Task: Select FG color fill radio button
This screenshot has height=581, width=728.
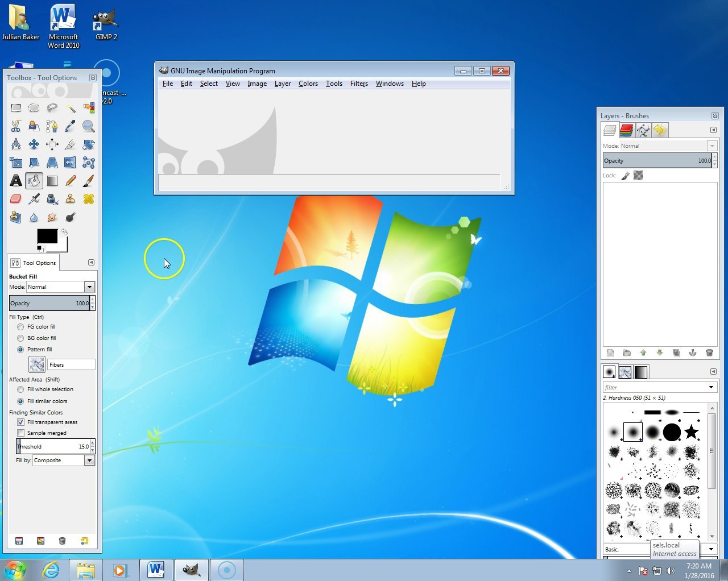Action: (x=20, y=327)
